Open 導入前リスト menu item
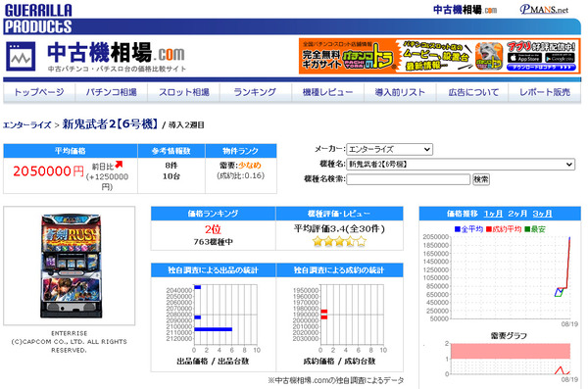588x389 pixels. click(400, 92)
